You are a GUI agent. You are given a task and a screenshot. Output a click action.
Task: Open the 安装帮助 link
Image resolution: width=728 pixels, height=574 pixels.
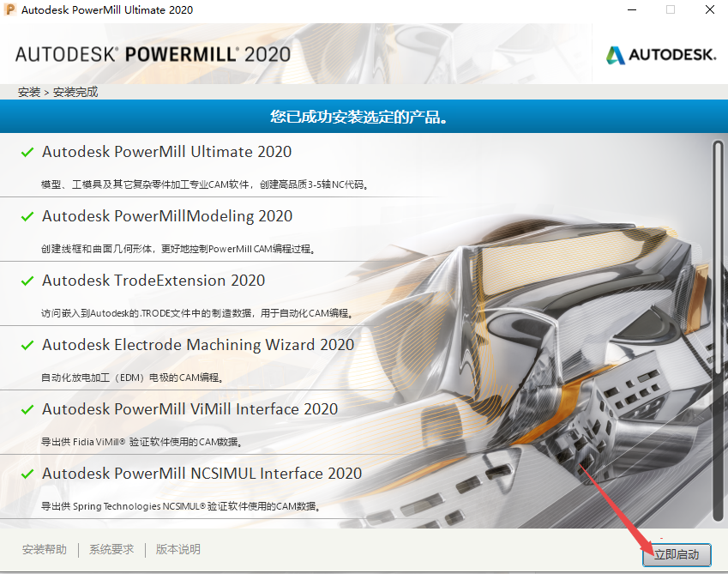pos(45,549)
